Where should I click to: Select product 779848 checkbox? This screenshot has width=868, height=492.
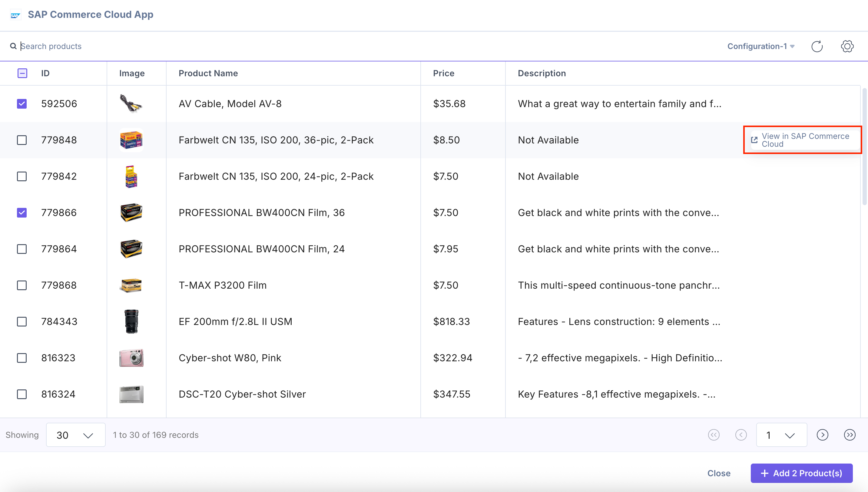pos(22,140)
